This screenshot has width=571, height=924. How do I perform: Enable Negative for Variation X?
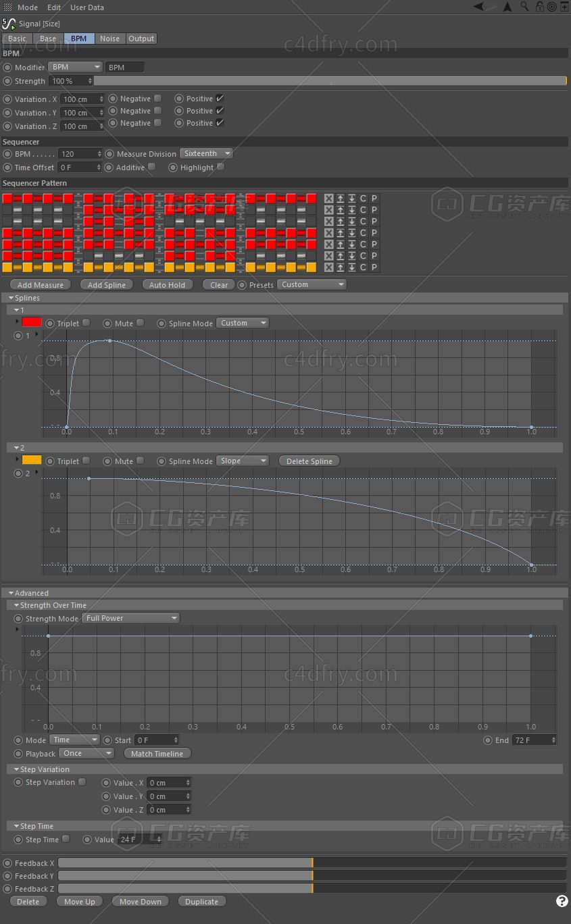(x=157, y=99)
